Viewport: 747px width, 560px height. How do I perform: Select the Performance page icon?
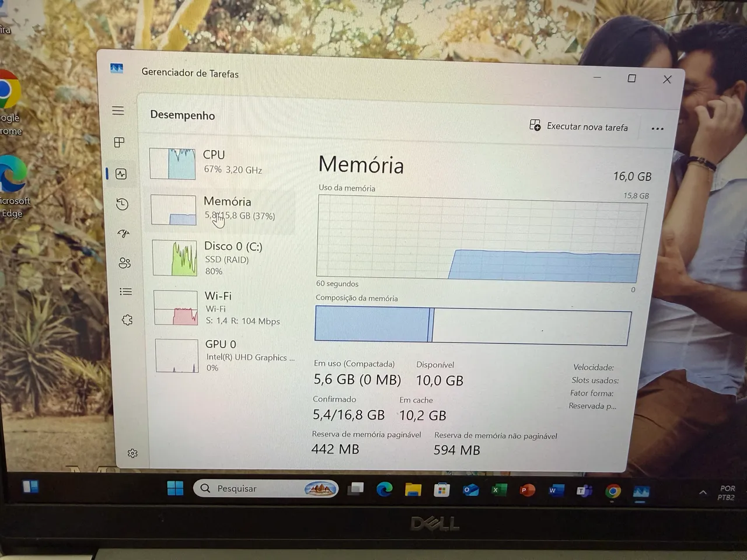click(121, 173)
